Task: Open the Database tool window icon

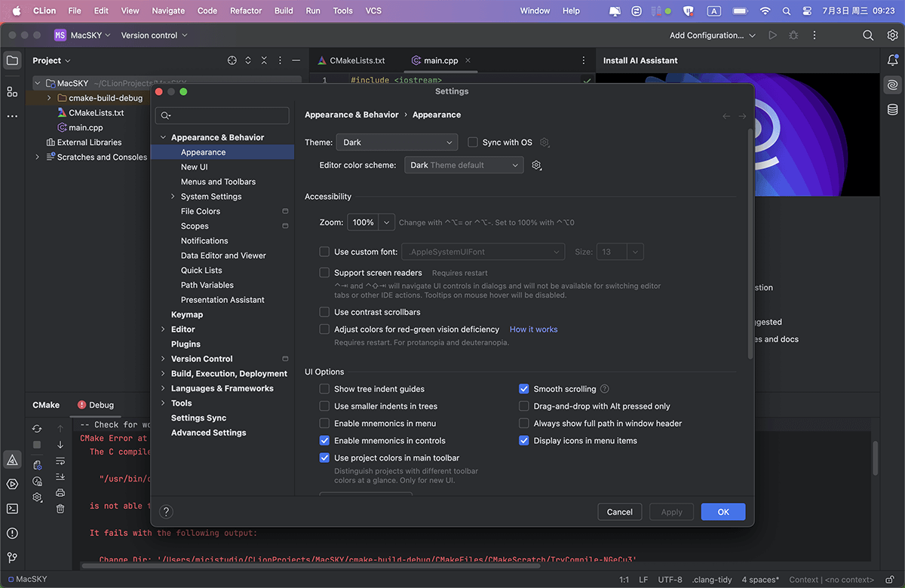Action: (x=893, y=109)
